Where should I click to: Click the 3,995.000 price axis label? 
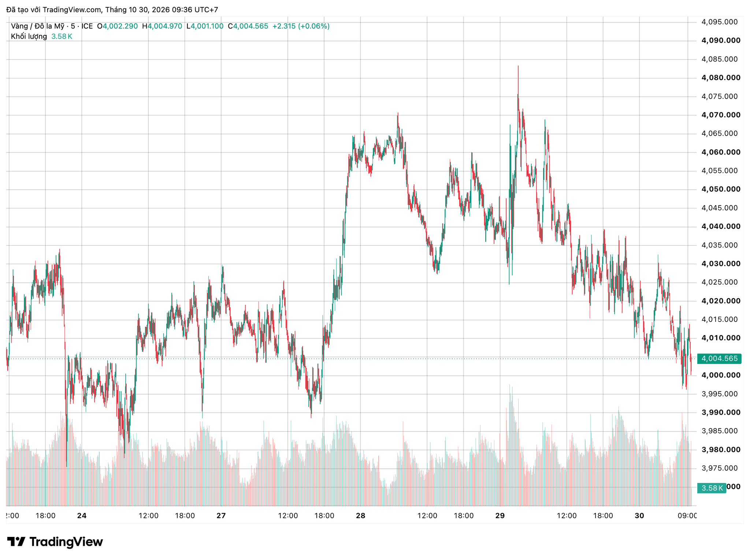pos(720,394)
